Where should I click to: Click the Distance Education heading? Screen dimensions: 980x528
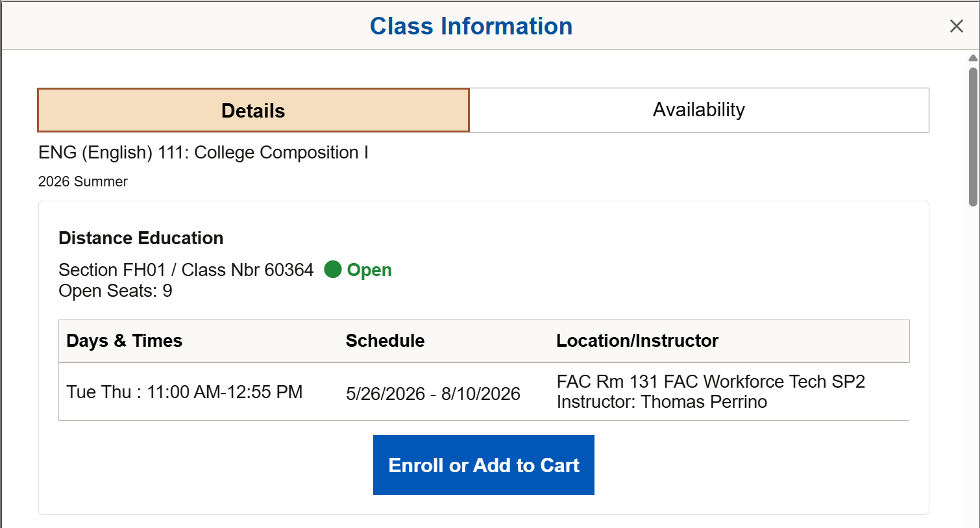[x=140, y=238]
